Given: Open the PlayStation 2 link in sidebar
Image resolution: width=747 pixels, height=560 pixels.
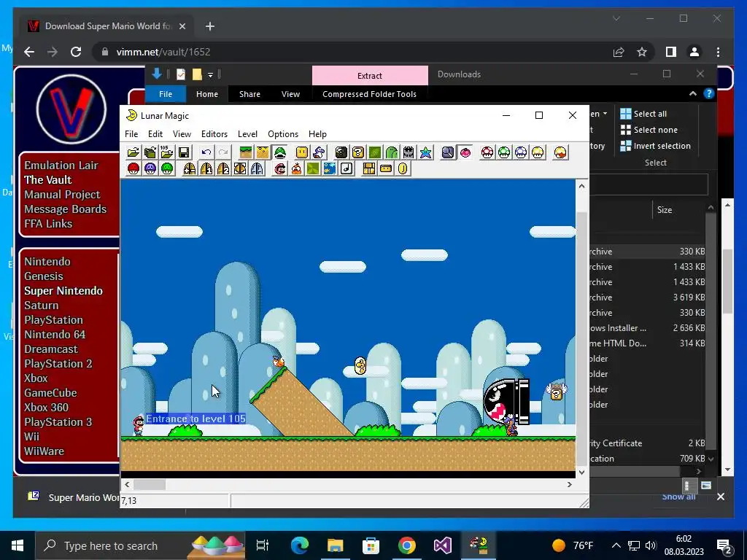Looking at the screenshot, I should 58,364.
